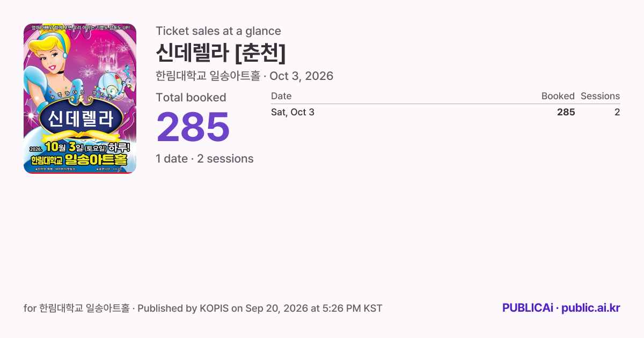Click the venue line 한림대학교 일송아트홀 · Oct 3, 2026
Image resolution: width=644 pixels, height=338 pixels.
click(x=244, y=76)
